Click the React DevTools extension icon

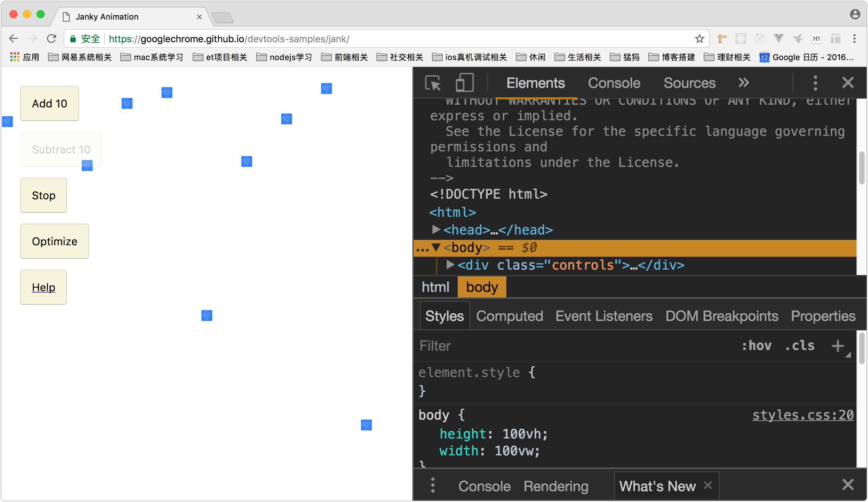(741, 39)
